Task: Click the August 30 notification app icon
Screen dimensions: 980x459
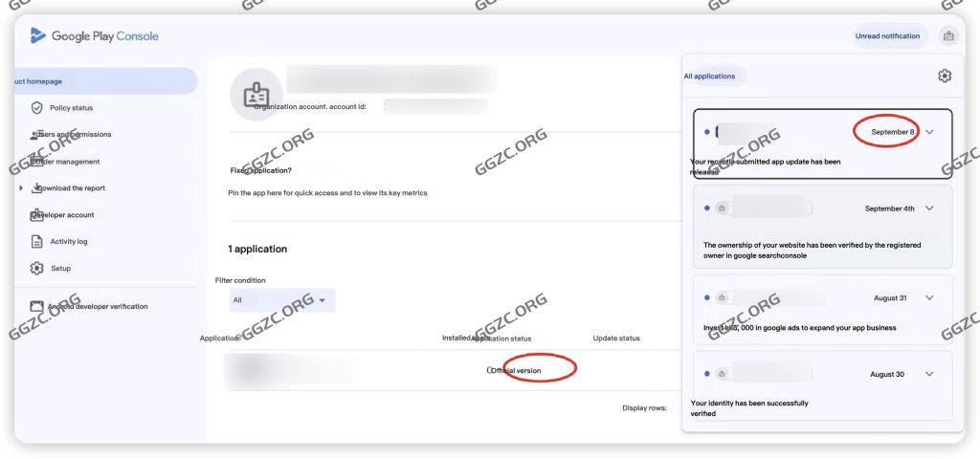Action: (722, 374)
